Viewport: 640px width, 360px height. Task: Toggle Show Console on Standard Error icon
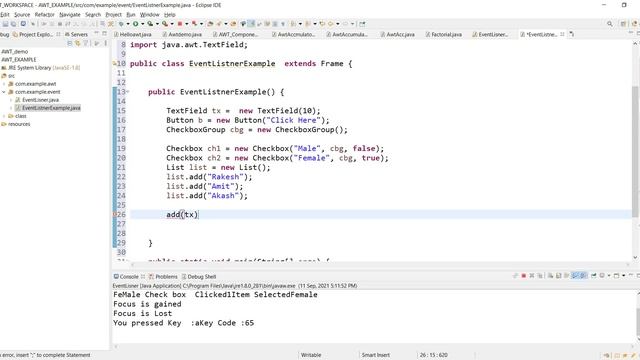(583, 276)
